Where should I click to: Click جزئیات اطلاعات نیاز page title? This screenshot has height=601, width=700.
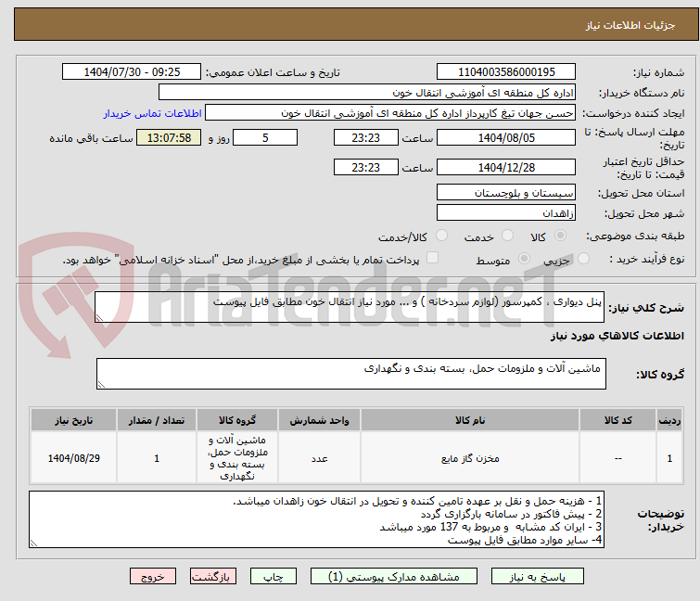click(630, 25)
